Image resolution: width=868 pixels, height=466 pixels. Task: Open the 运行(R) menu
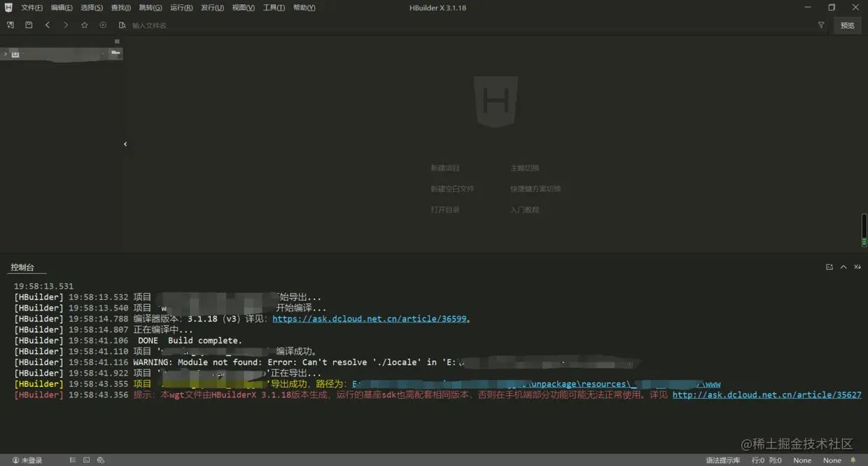(181, 8)
